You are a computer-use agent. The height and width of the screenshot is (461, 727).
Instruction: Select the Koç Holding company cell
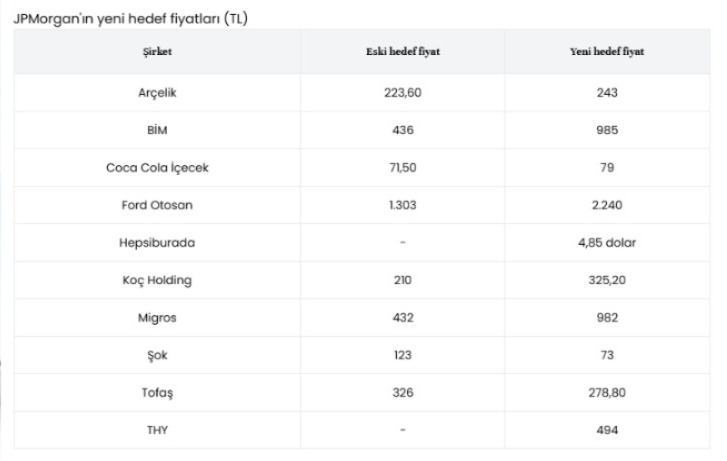pyautogui.click(x=158, y=280)
